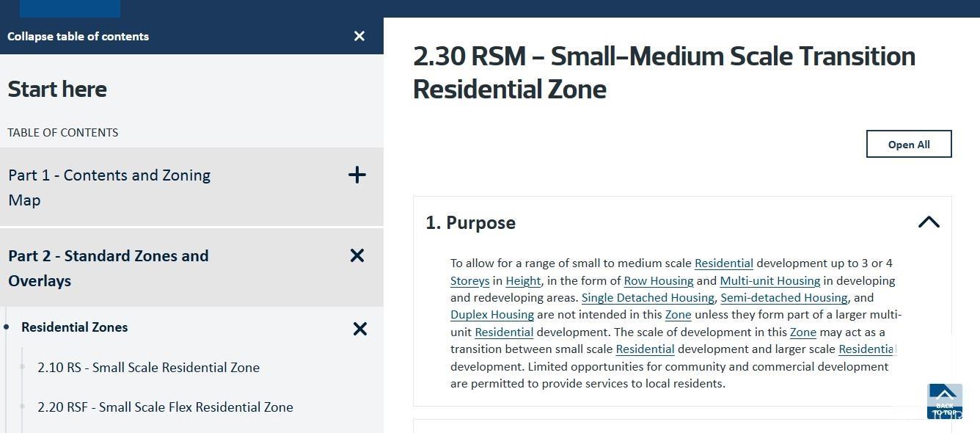Collapse Residential Zones with its X icon

pyautogui.click(x=360, y=329)
